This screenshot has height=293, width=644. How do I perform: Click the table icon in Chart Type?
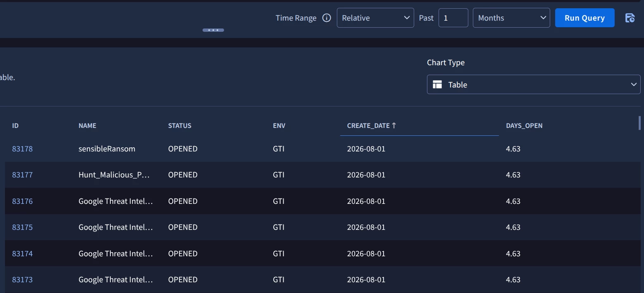pyautogui.click(x=437, y=85)
